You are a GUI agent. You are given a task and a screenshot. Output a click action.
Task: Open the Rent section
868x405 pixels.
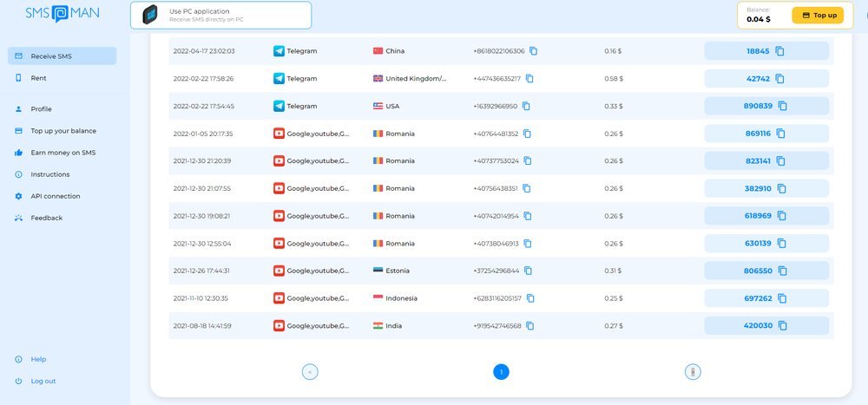click(x=39, y=79)
